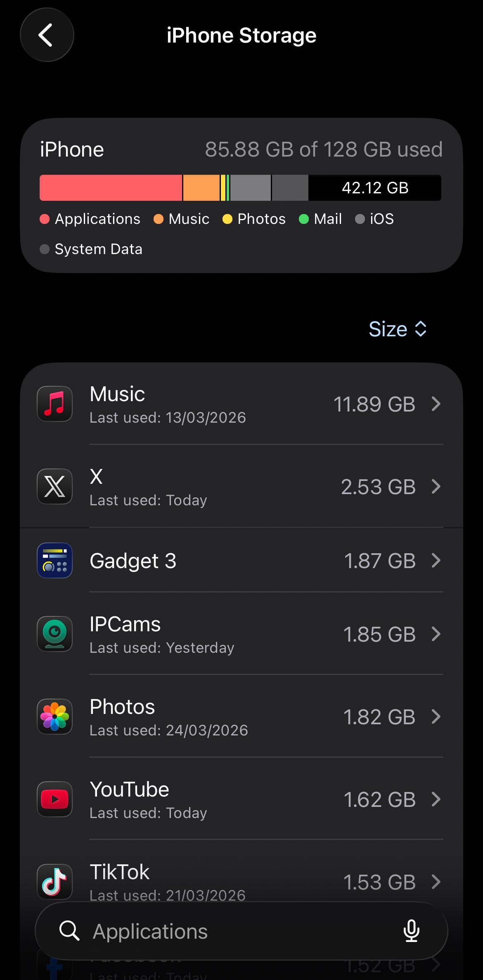
Task: Tap the 1.53 GB TikTok size
Action: point(379,882)
